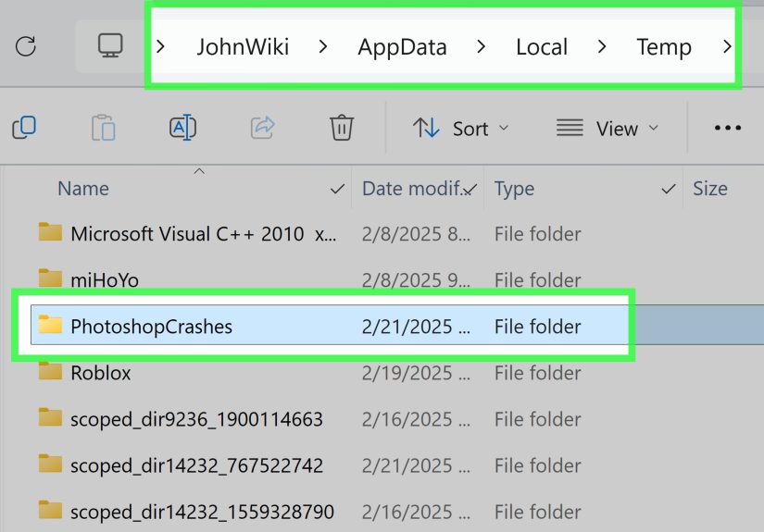This screenshot has width=764, height=532.
Task: Click the scoped_dir14232_1559328790 folder icon
Action: pyautogui.click(x=50, y=510)
